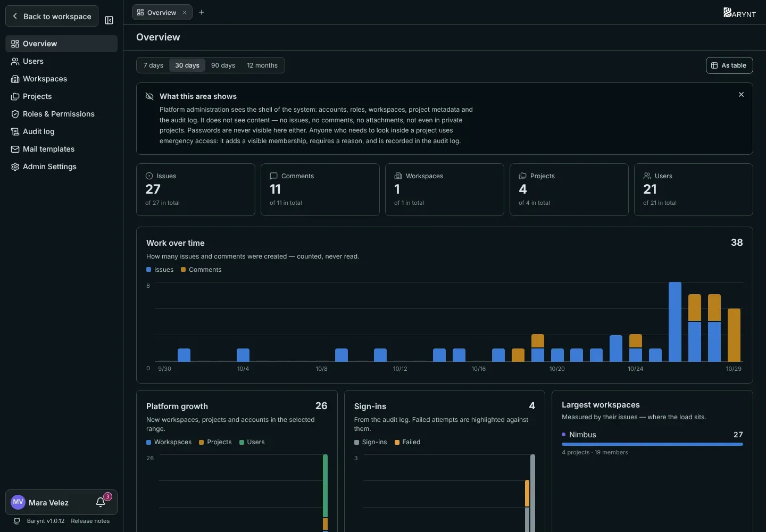Image resolution: width=766 pixels, height=532 pixels.
Task: Click the "of 21 in total" Users text
Action: coord(660,203)
